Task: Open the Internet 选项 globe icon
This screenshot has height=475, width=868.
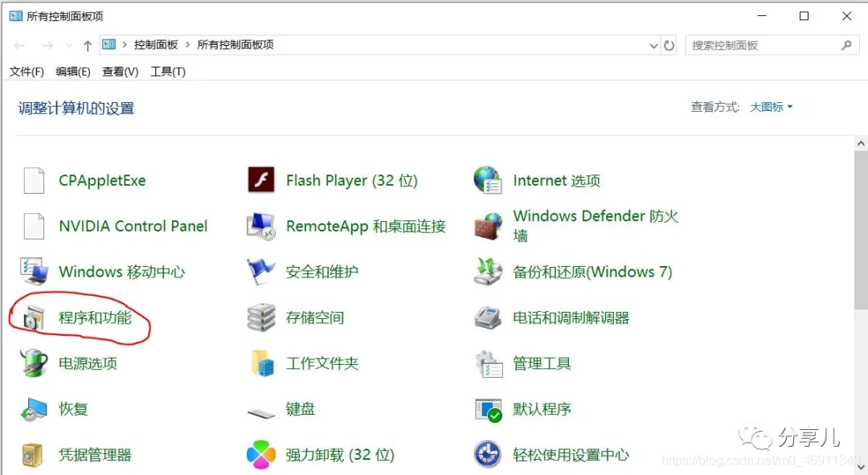Action: click(x=488, y=180)
